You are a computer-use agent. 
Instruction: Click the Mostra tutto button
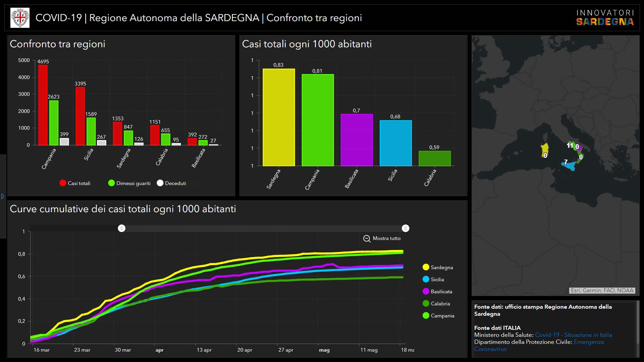pyautogui.click(x=386, y=238)
